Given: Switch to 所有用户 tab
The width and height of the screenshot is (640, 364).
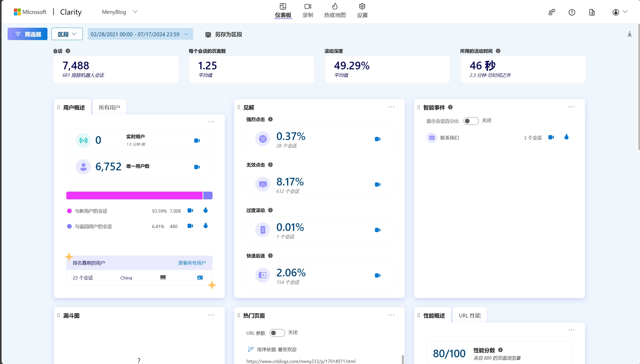Looking at the screenshot, I should [x=109, y=107].
